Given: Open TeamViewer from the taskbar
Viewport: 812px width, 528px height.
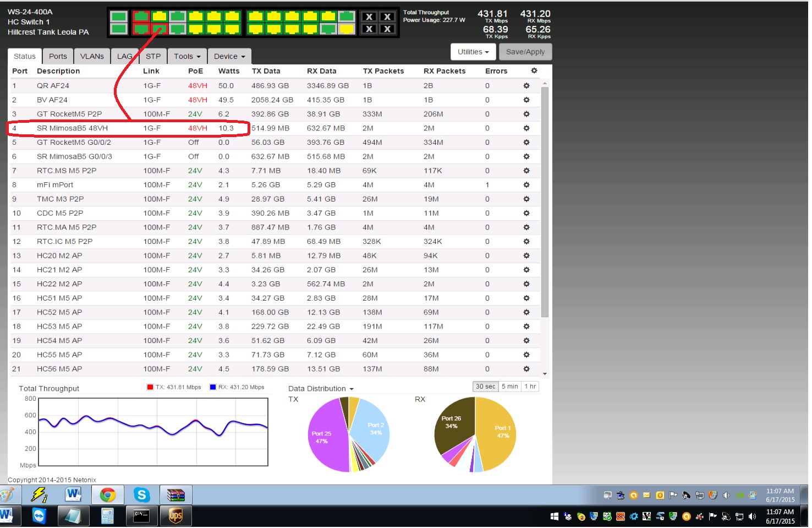Looking at the screenshot, I should click(39, 516).
